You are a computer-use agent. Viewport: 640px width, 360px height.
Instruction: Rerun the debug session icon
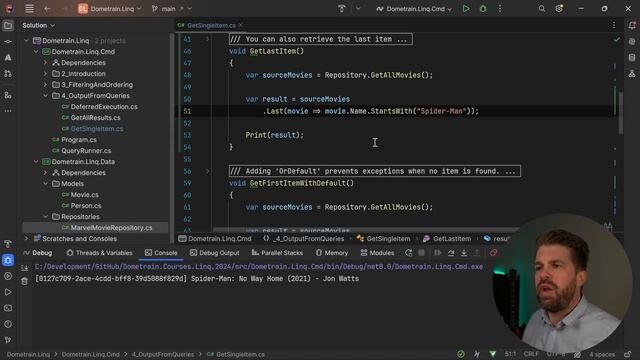pyautogui.click(x=409, y=253)
